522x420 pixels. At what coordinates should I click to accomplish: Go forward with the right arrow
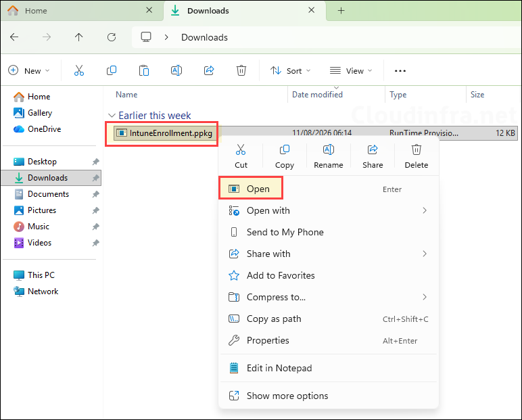(47, 37)
